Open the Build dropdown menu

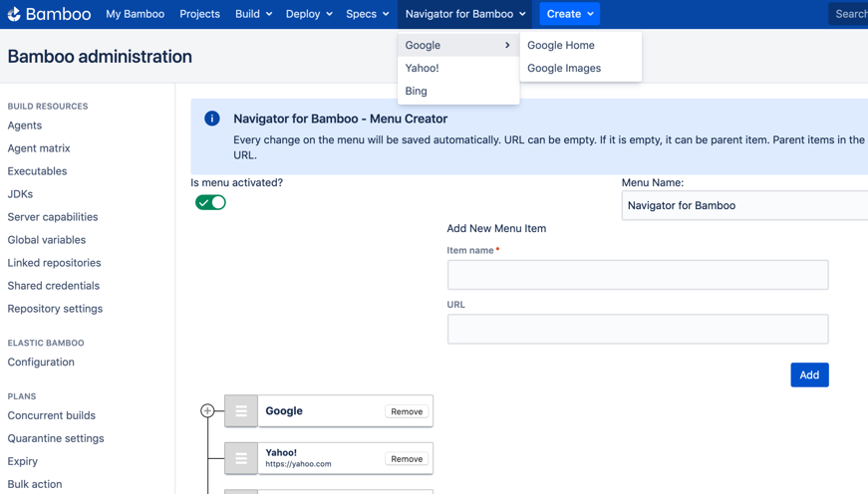coord(253,14)
